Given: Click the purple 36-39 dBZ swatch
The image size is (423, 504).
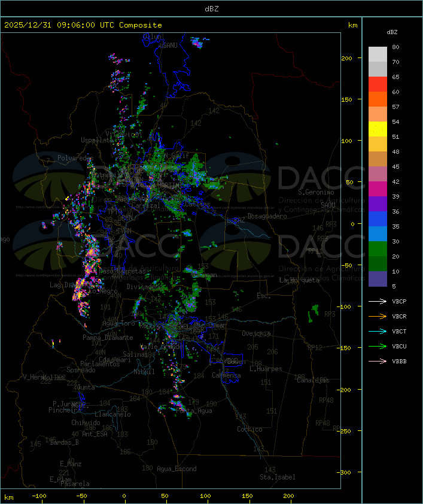Looking at the screenshot, I should tap(378, 204).
